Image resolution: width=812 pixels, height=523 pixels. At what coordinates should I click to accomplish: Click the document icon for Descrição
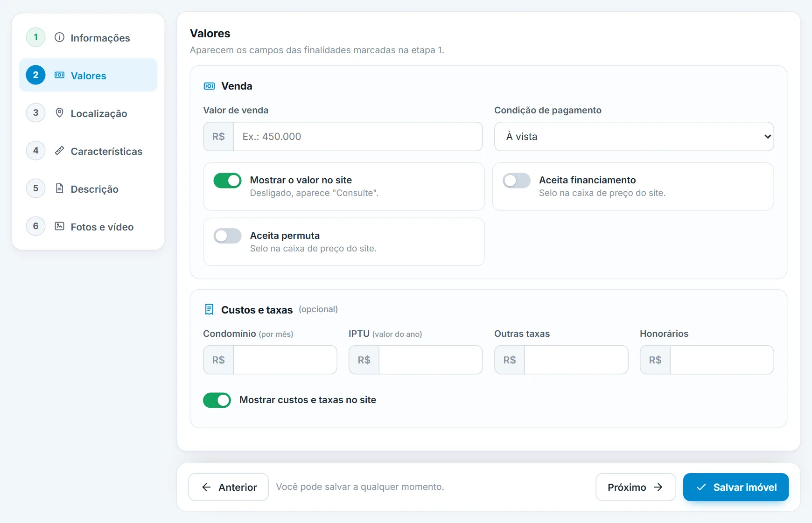(x=59, y=188)
